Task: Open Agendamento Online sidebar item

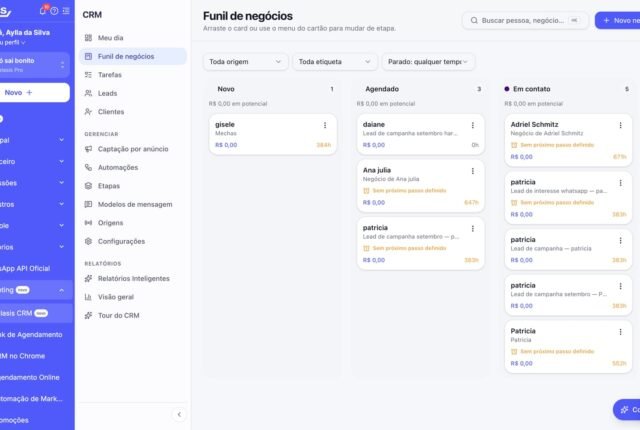Action: 36,377
